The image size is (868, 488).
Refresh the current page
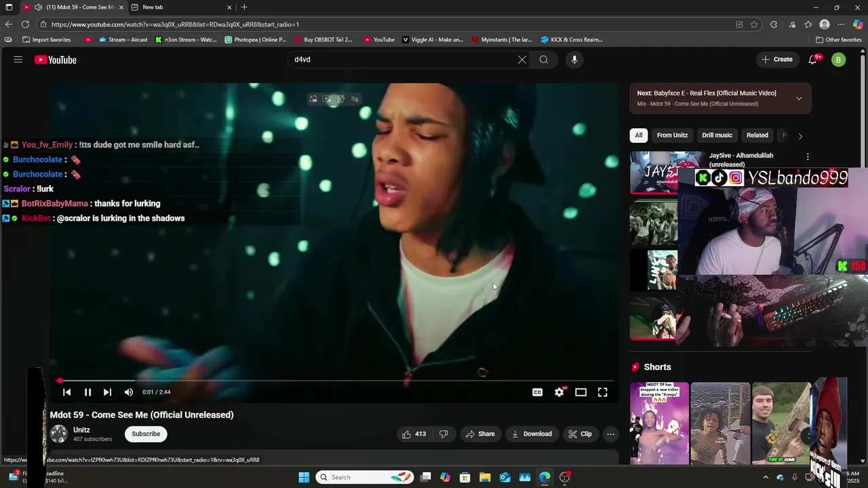click(25, 24)
